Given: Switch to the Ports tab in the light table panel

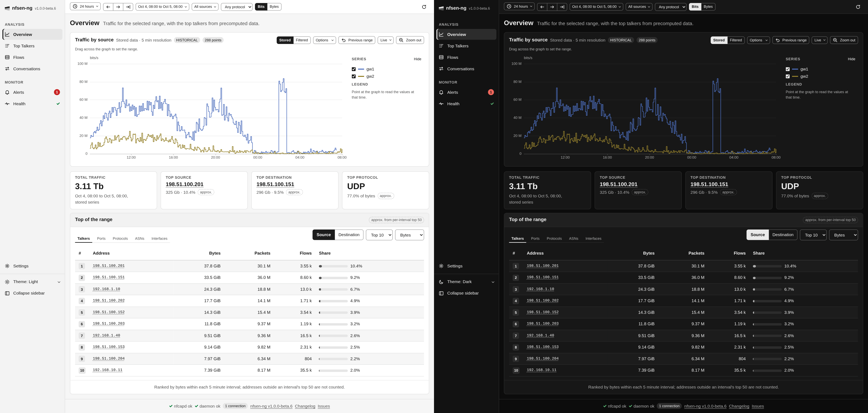Looking at the screenshot, I should tap(101, 238).
